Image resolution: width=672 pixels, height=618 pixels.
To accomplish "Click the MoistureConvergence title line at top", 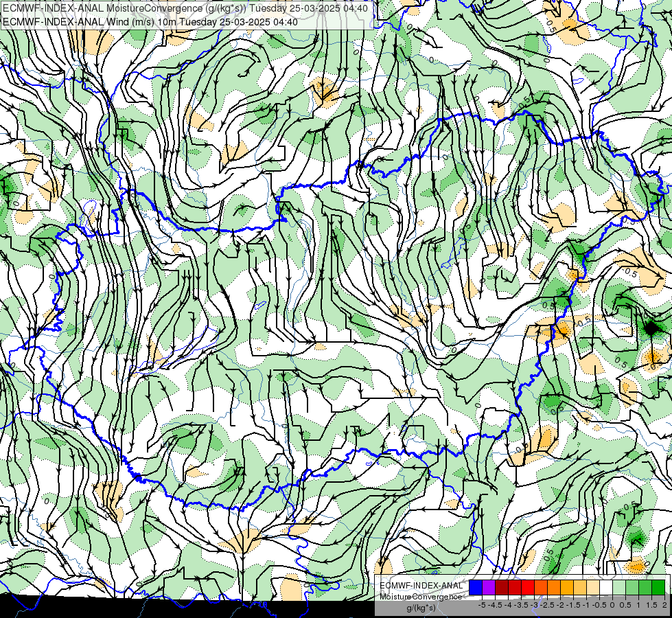I will (x=185, y=8).
